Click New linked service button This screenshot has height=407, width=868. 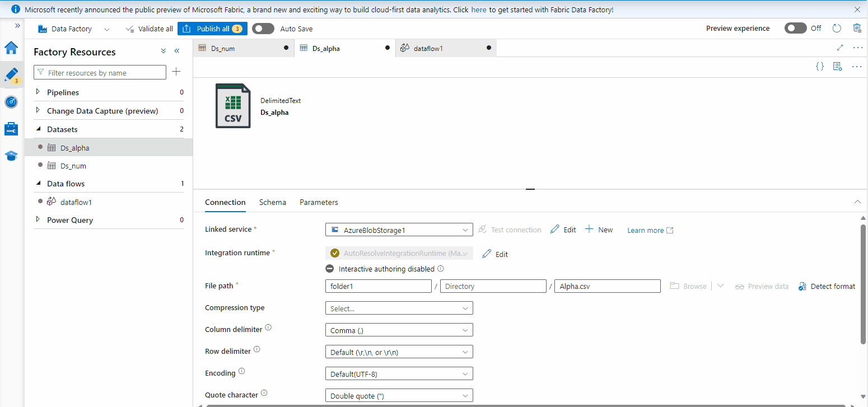click(599, 230)
